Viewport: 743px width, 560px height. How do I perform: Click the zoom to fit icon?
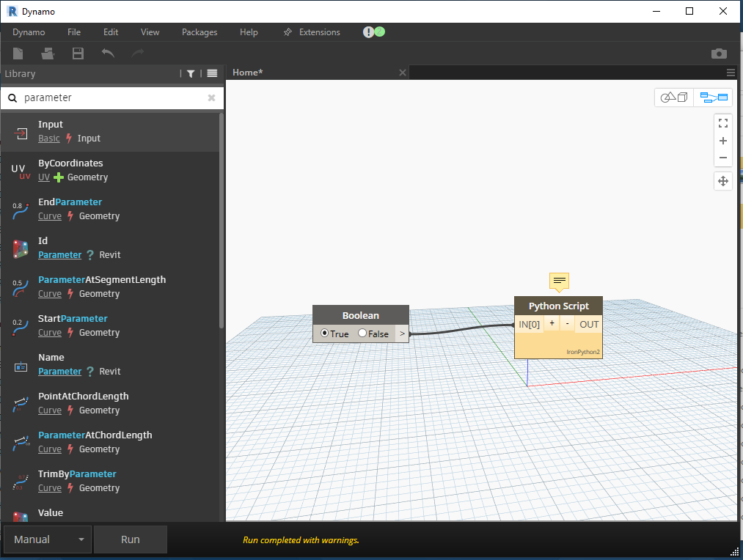(x=723, y=123)
